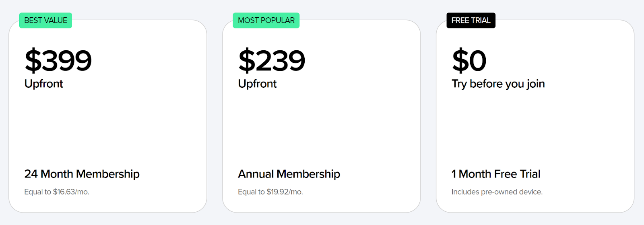Click the $399 price

tap(58, 61)
